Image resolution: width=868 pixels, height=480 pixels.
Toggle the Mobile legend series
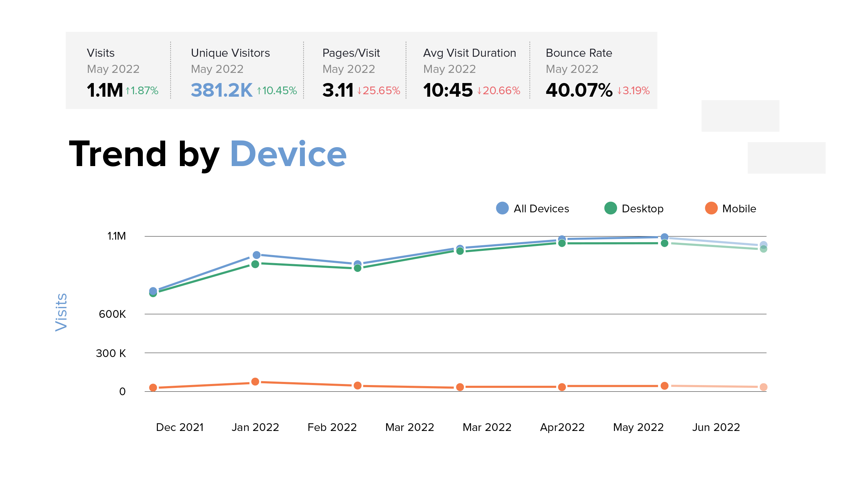[739, 208]
